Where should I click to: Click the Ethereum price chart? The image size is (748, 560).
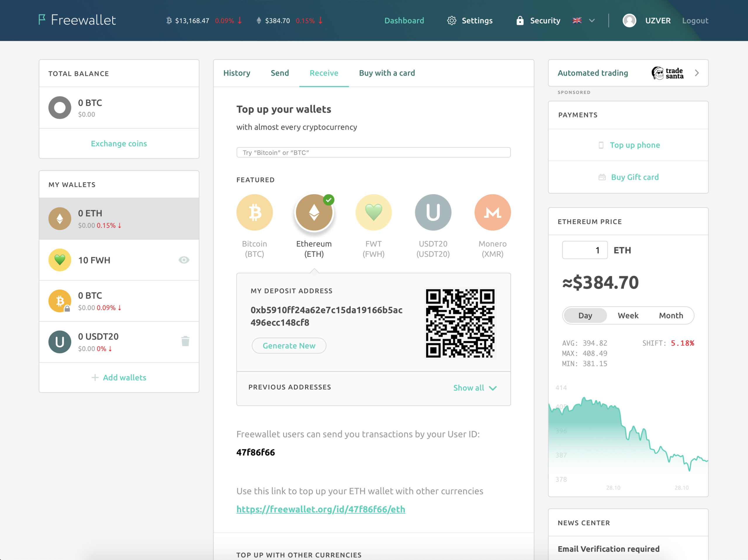click(x=628, y=436)
